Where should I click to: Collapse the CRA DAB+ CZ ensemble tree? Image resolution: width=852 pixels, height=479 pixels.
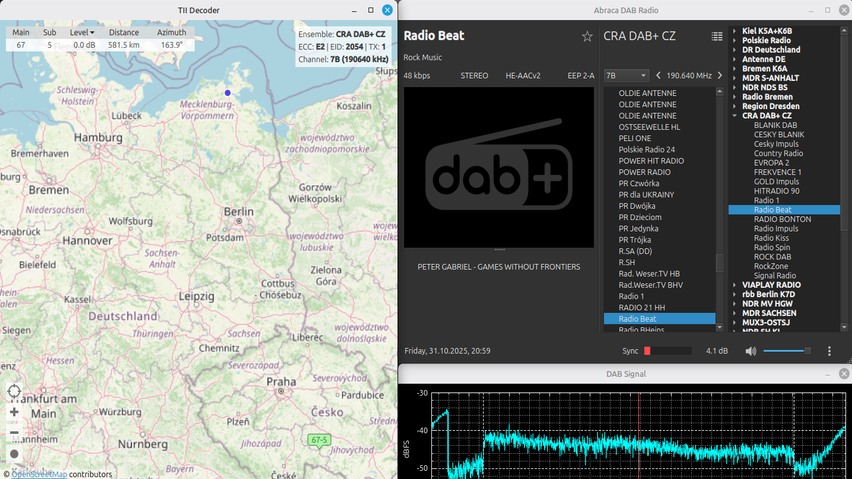click(x=733, y=116)
